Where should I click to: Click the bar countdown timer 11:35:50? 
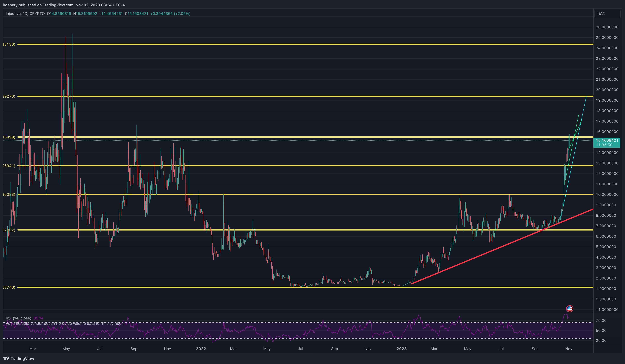pos(604,145)
